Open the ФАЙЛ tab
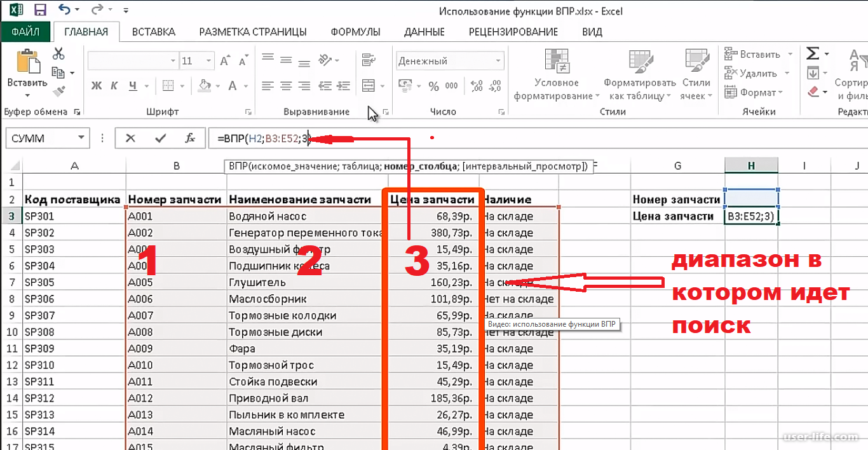868x450 pixels. pyautogui.click(x=25, y=31)
